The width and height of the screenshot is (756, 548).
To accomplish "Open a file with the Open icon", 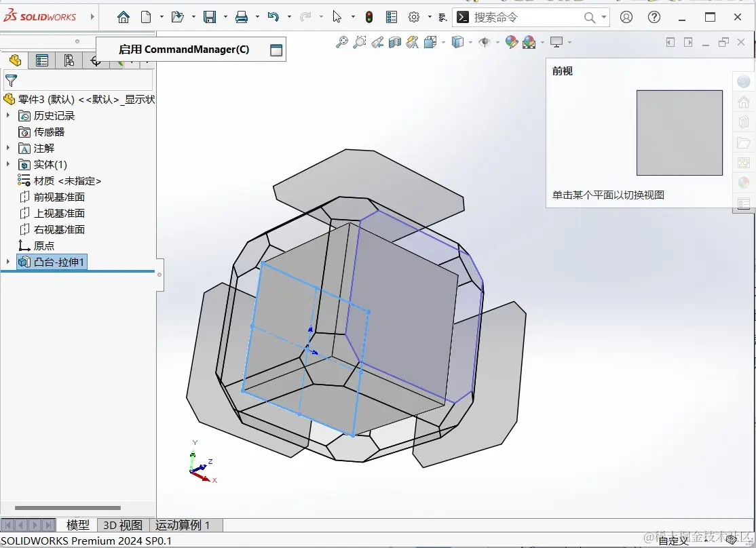I will coord(177,18).
